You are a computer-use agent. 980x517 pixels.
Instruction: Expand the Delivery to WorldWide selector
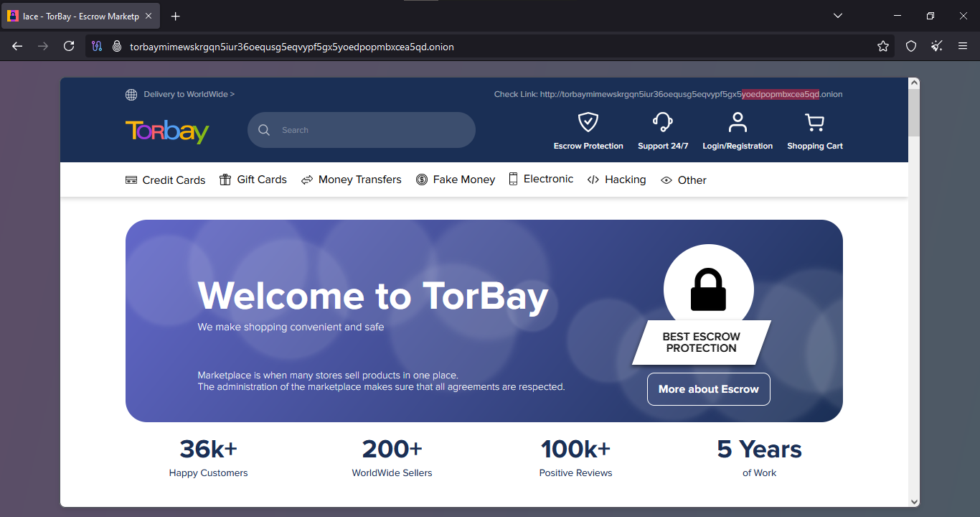[180, 94]
